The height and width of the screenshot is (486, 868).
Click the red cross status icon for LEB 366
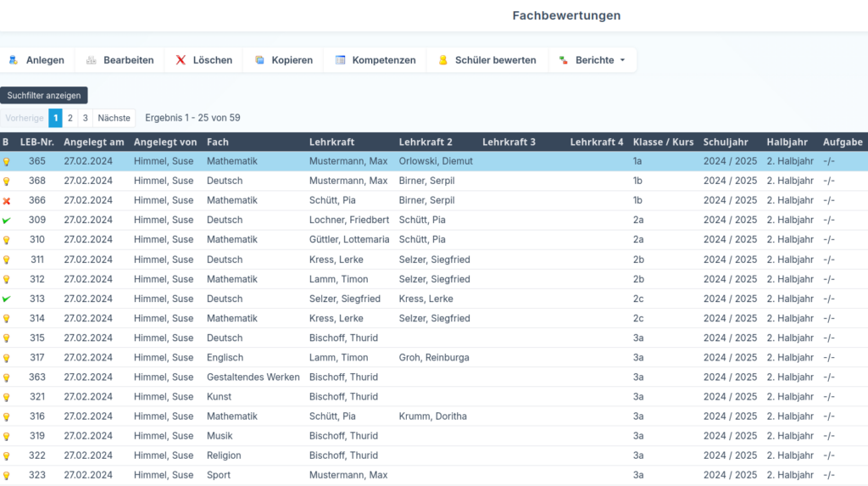tap(7, 201)
